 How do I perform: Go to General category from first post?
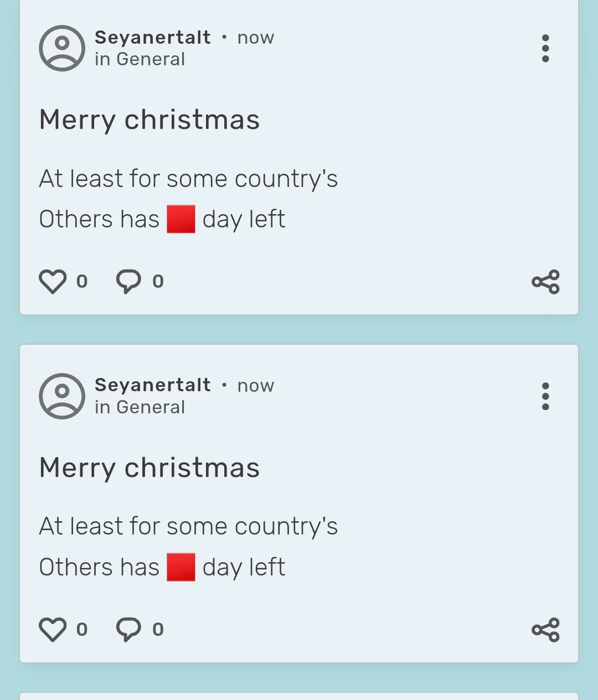pos(151,59)
